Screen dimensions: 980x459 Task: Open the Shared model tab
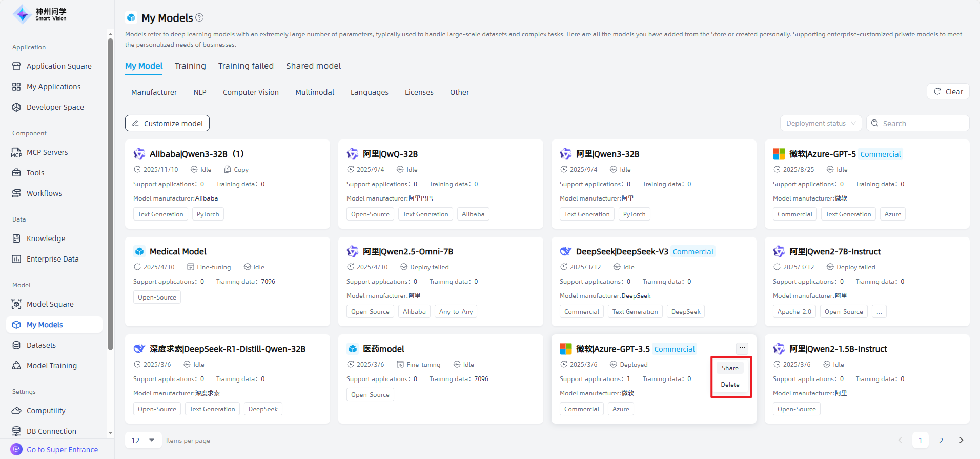click(x=313, y=66)
